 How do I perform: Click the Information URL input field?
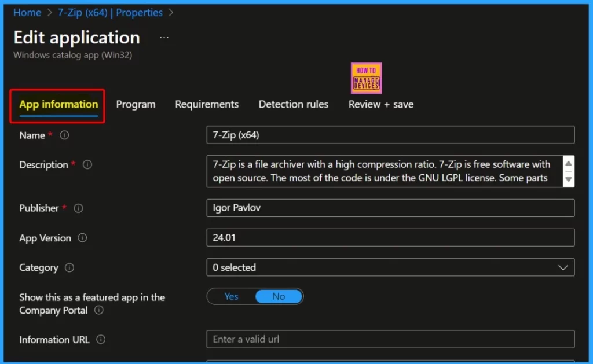[390, 339]
